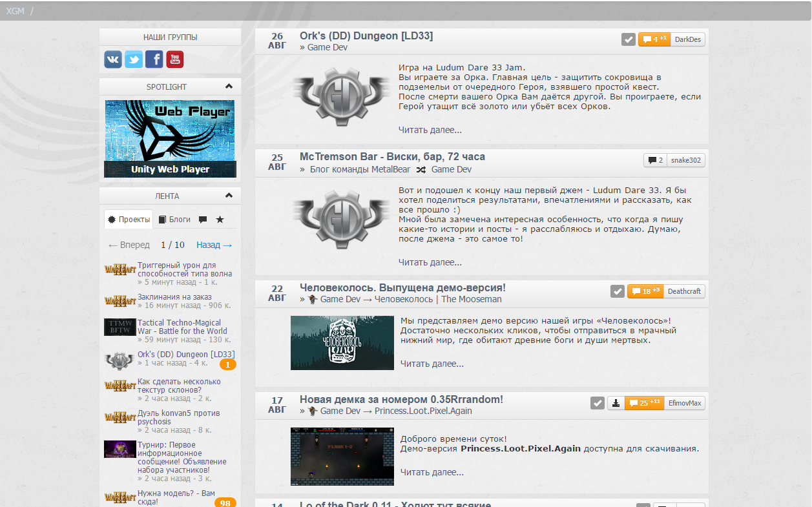Open the 18 comments badge on Человеколось

[x=645, y=291]
